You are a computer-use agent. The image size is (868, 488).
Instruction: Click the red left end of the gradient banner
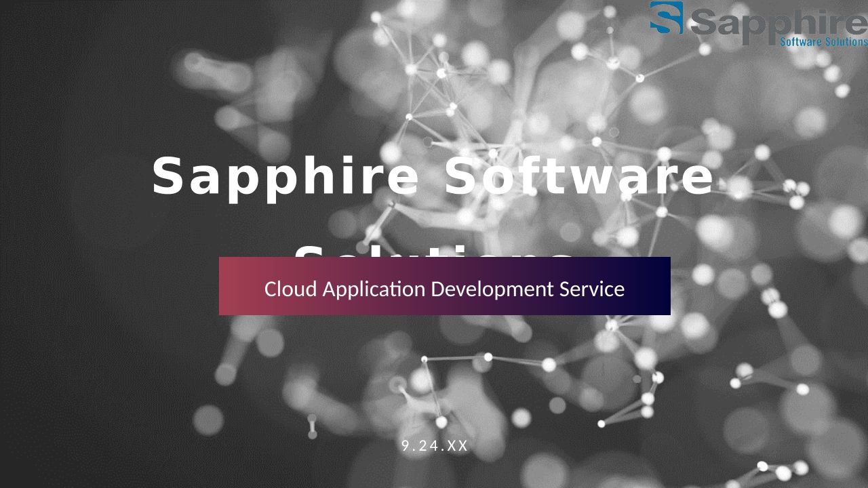(232, 286)
